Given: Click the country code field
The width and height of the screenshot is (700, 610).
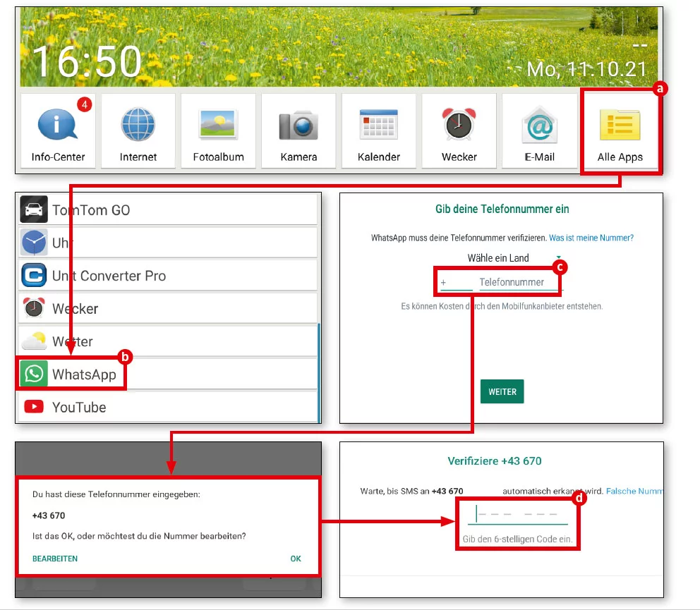Looking at the screenshot, I should click(x=457, y=283).
